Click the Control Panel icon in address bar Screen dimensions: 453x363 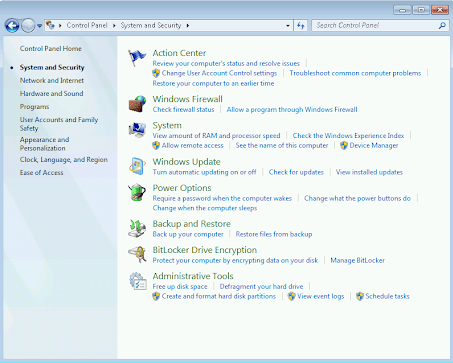(50, 25)
